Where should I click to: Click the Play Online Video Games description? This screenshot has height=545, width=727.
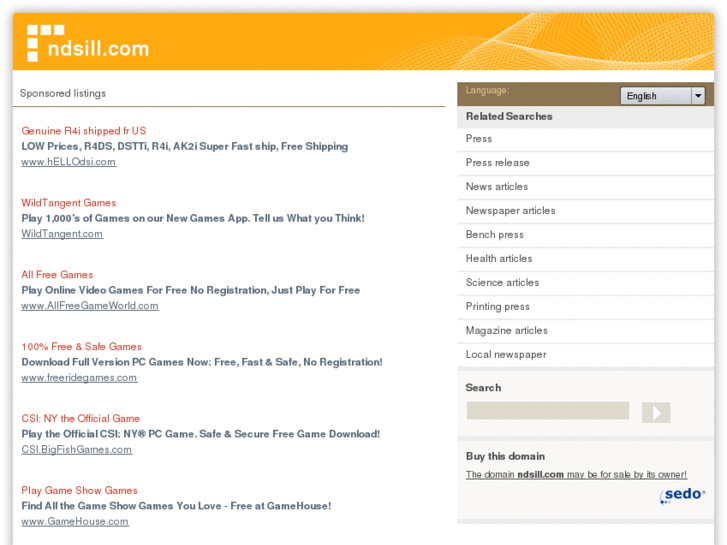[191, 290]
